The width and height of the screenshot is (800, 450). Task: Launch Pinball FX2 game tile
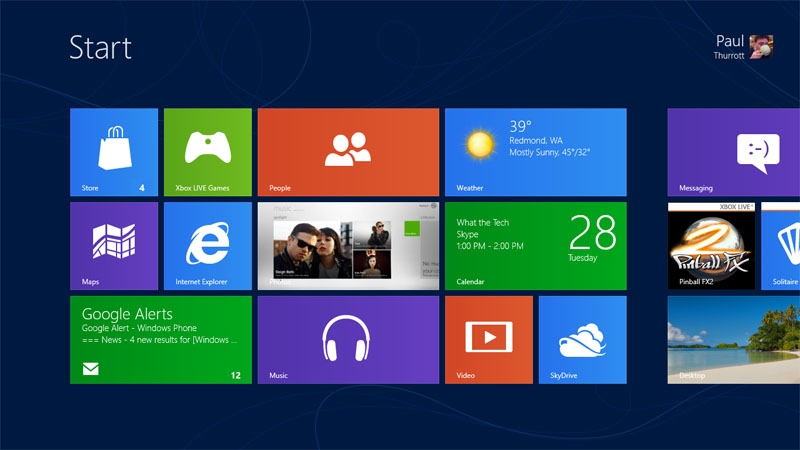(x=710, y=246)
